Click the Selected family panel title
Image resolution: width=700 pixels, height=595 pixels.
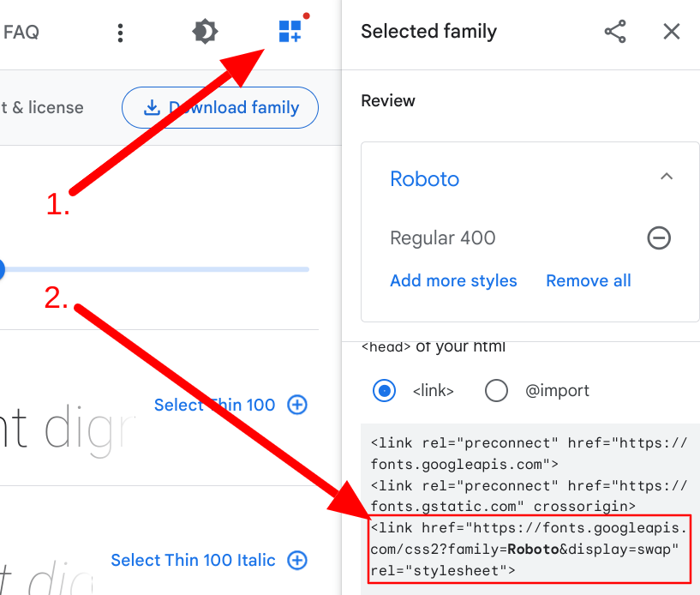[x=428, y=32]
